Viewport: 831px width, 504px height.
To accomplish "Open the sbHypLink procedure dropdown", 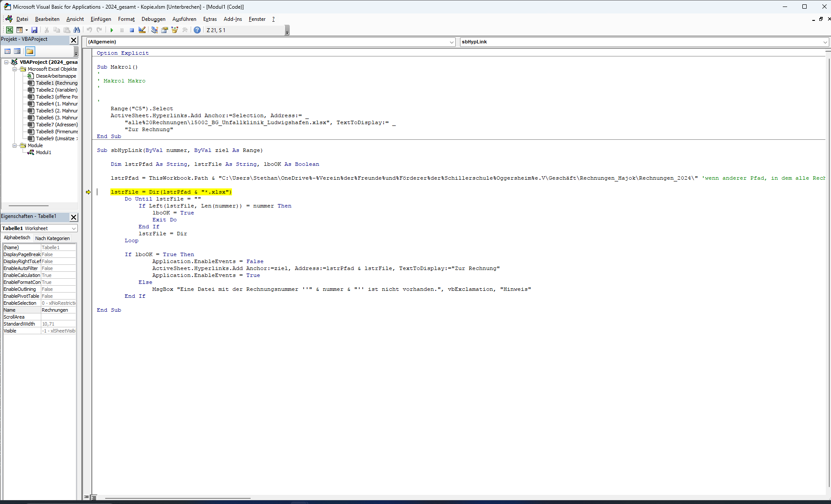I will coord(825,42).
